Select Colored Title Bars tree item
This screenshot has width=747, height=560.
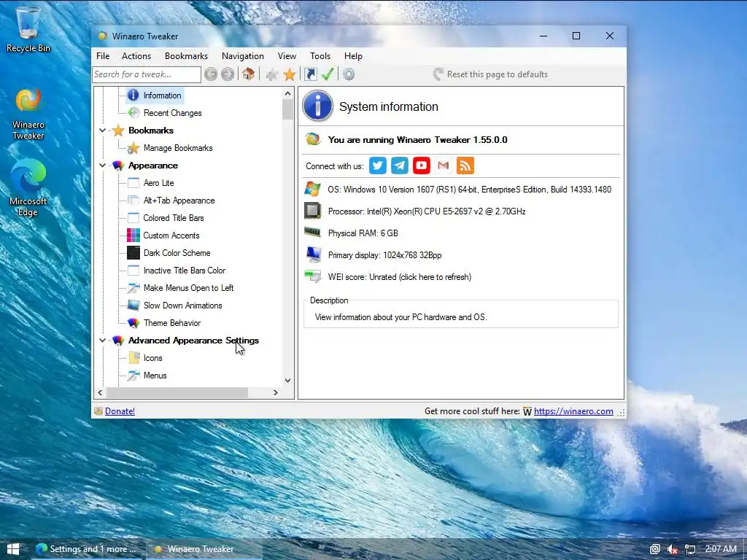click(174, 218)
